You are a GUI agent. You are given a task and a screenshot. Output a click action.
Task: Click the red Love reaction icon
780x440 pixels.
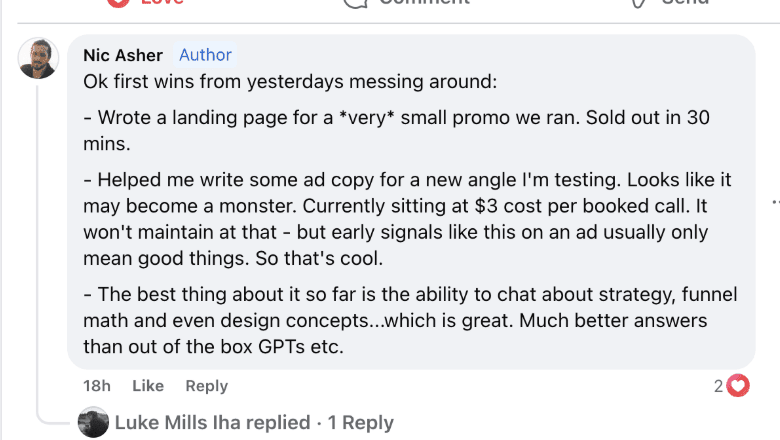click(x=119, y=3)
